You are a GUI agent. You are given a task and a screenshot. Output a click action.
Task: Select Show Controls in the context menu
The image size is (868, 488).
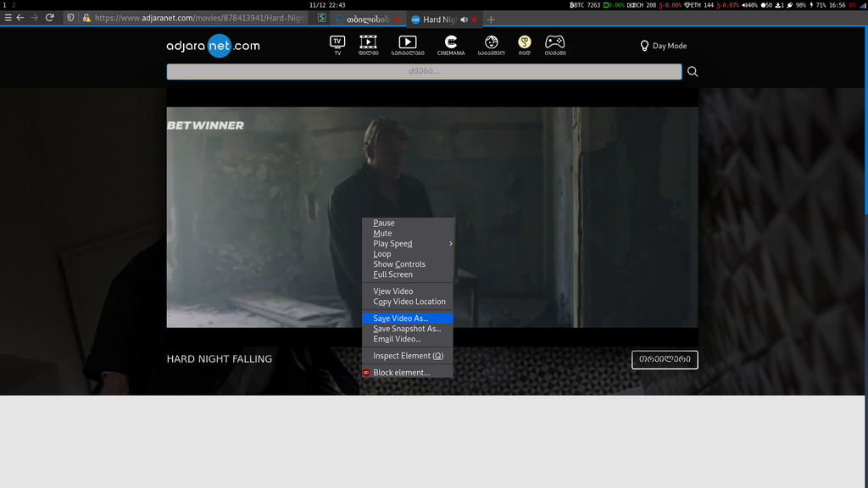pos(408,264)
